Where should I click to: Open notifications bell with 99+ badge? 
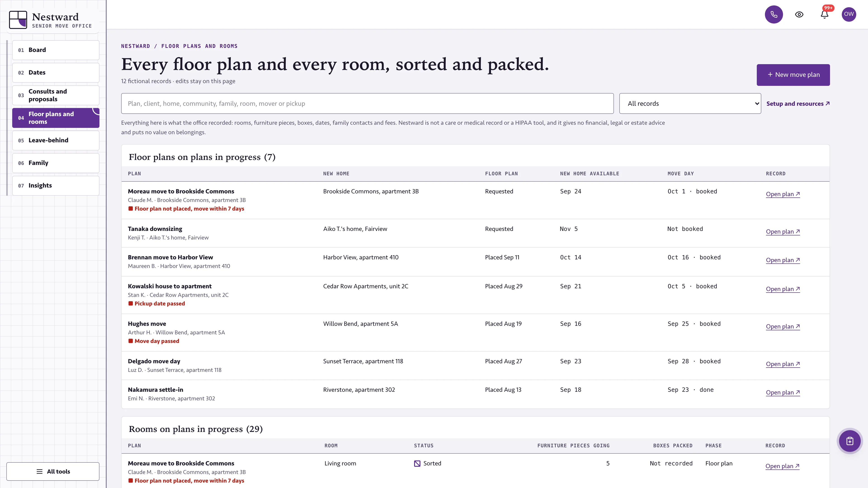point(825,14)
